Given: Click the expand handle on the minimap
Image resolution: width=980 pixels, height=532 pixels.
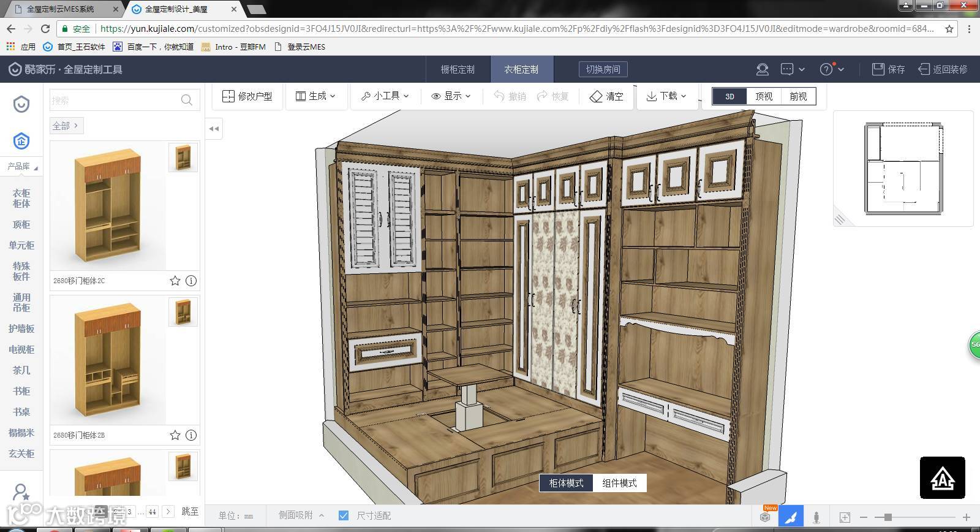Looking at the screenshot, I should 840,219.
